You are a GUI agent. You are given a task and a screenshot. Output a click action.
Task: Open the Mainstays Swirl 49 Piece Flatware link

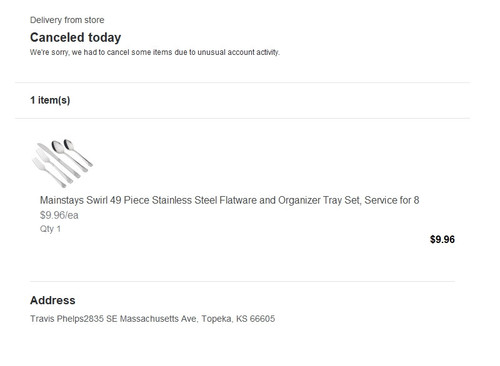pos(229,200)
